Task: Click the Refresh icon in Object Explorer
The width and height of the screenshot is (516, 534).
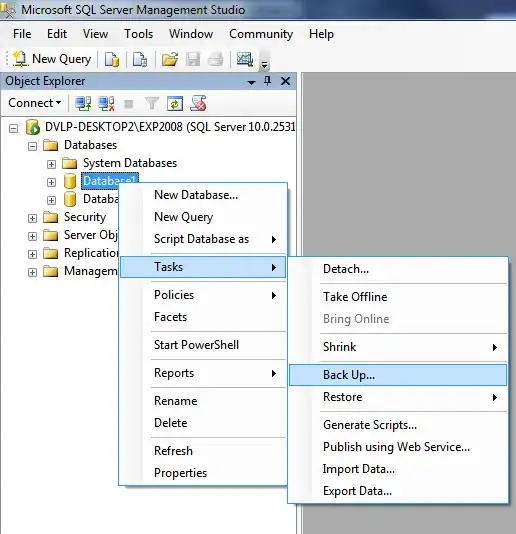Action: [175, 103]
